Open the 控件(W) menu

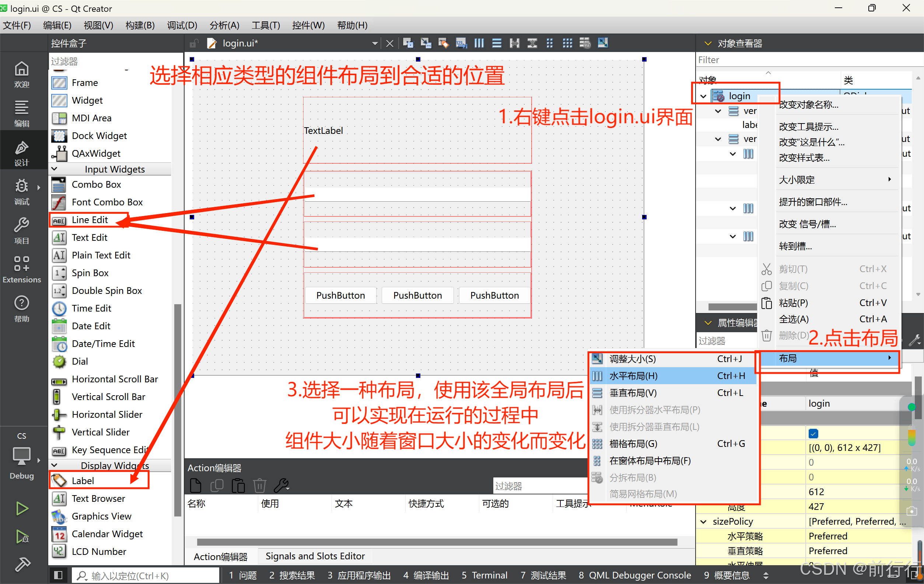(x=308, y=25)
